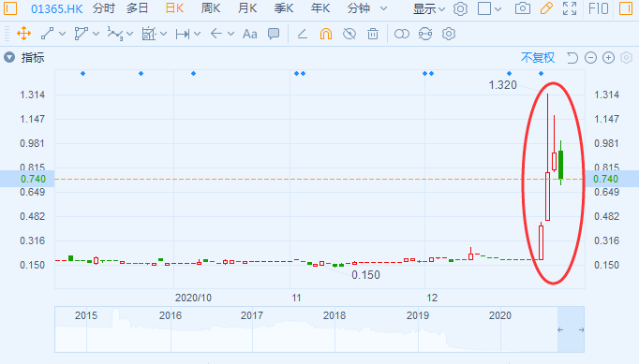Undo with the curved arrow icon
This screenshot has height=364, width=639.
tap(572, 58)
